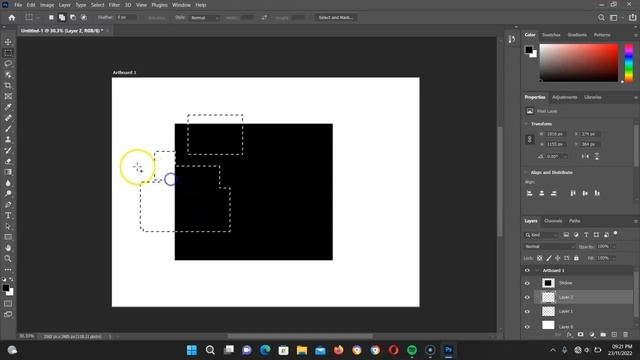Hide the Artboard 1 group visibility
This screenshot has width=640, height=360.
point(527,270)
